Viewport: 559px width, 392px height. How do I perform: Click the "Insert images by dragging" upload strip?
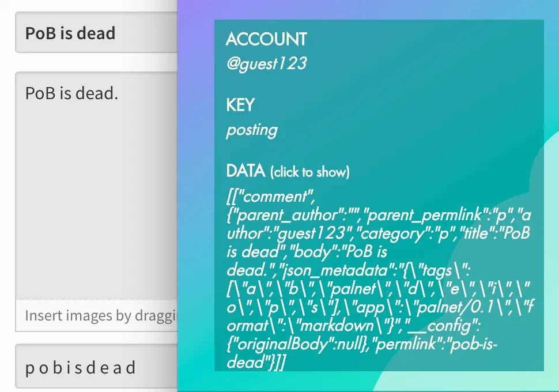tap(96, 316)
